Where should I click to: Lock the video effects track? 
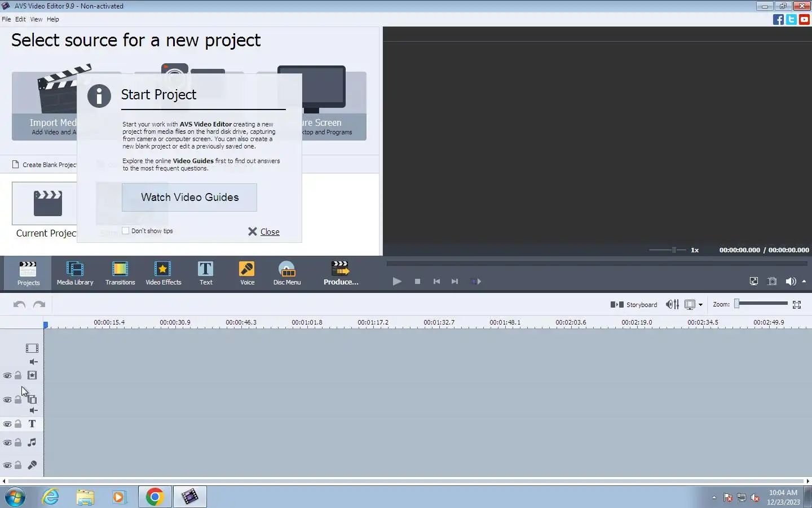tap(18, 375)
